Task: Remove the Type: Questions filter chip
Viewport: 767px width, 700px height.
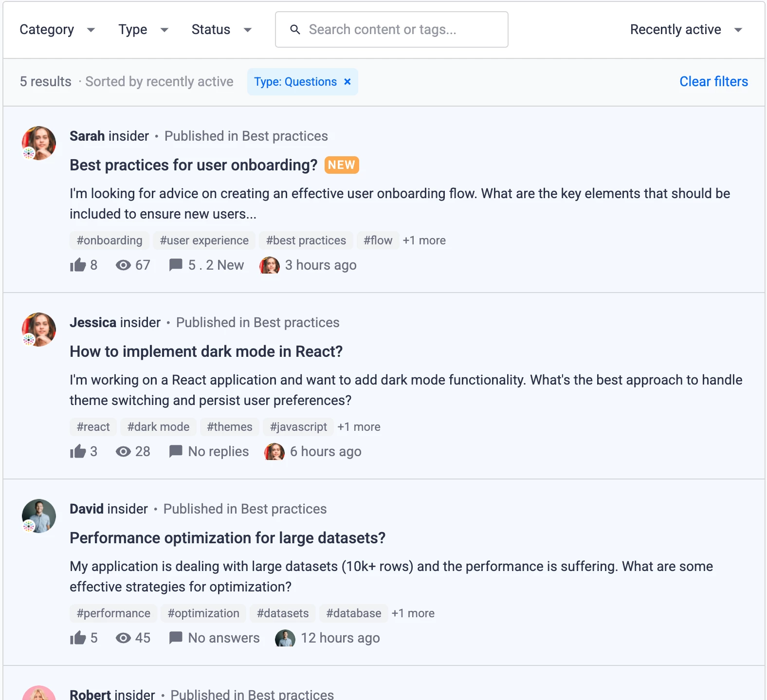Action: pyautogui.click(x=347, y=82)
